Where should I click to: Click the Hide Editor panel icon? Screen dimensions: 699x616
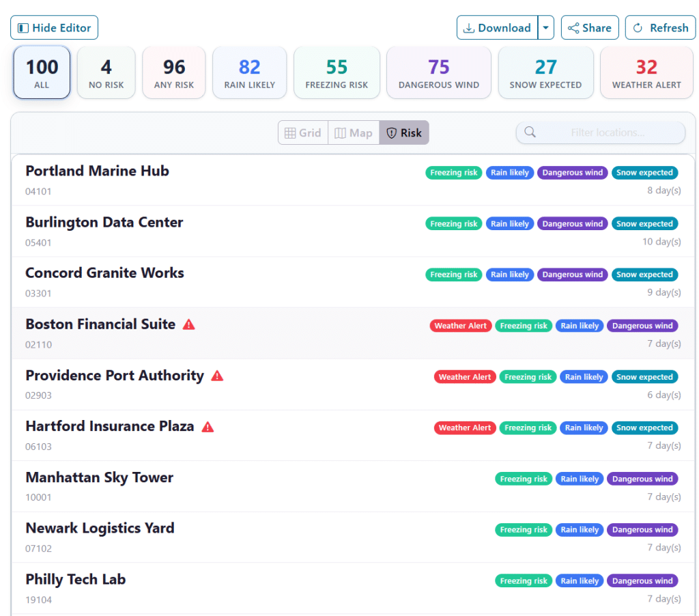23,28
